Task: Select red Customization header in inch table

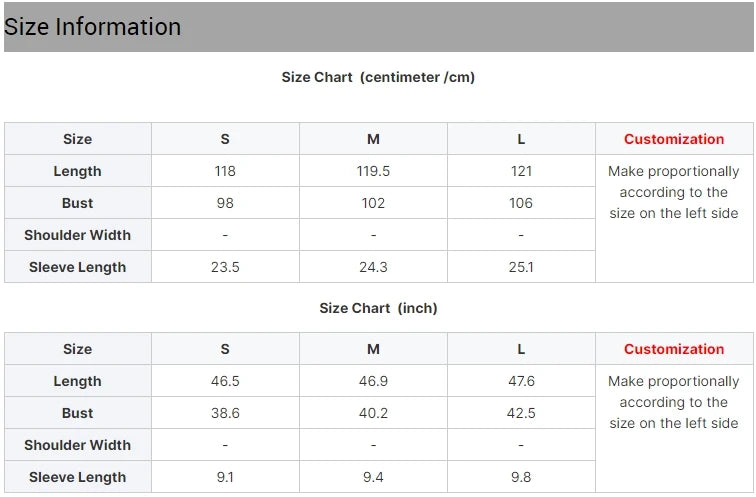Action: tap(674, 349)
